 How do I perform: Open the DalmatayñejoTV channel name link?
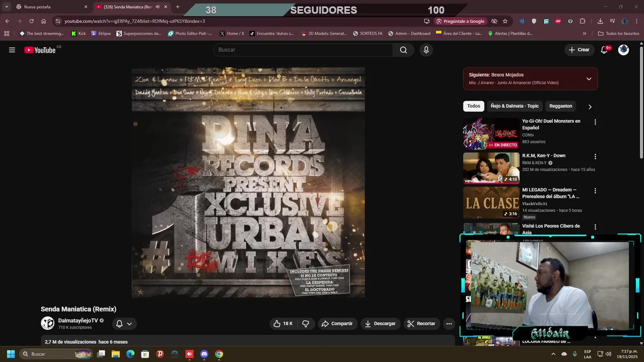78,320
